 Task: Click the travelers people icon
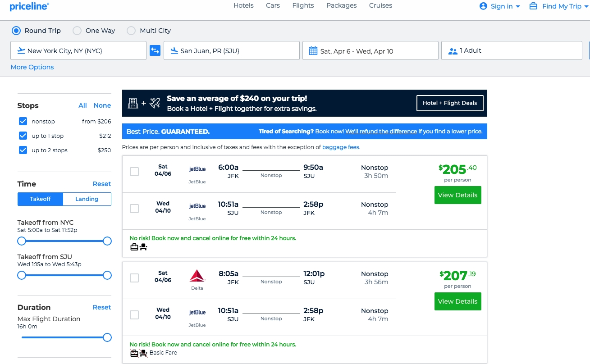pos(453,51)
